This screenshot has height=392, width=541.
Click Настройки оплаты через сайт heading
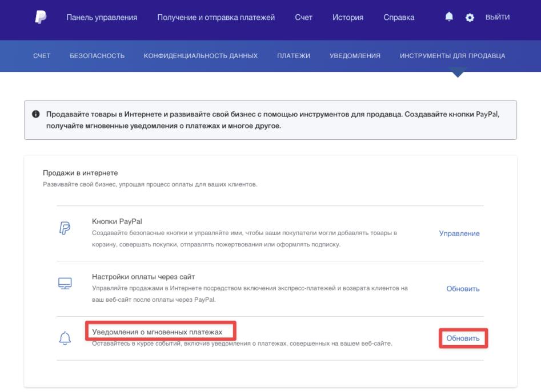pyautogui.click(x=143, y=277)
